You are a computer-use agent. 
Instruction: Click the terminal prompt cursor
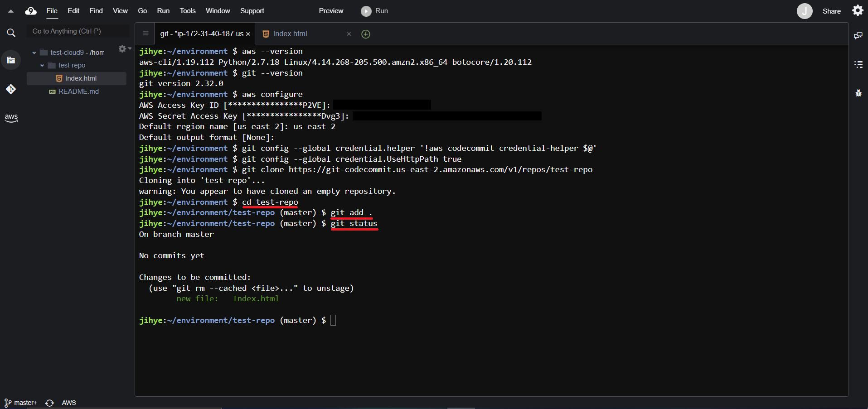[x=333, y=320]
